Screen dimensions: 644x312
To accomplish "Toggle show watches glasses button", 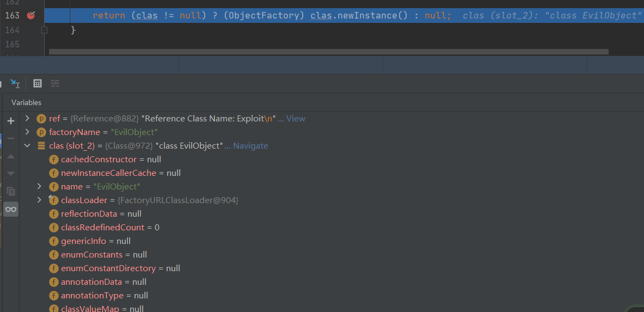I will click(x=10, y=209).
